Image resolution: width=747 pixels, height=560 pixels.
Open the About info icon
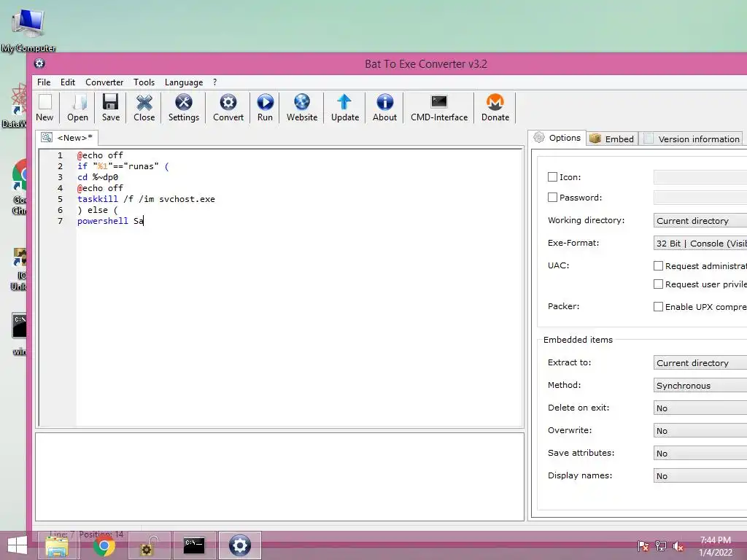(384, 108)
